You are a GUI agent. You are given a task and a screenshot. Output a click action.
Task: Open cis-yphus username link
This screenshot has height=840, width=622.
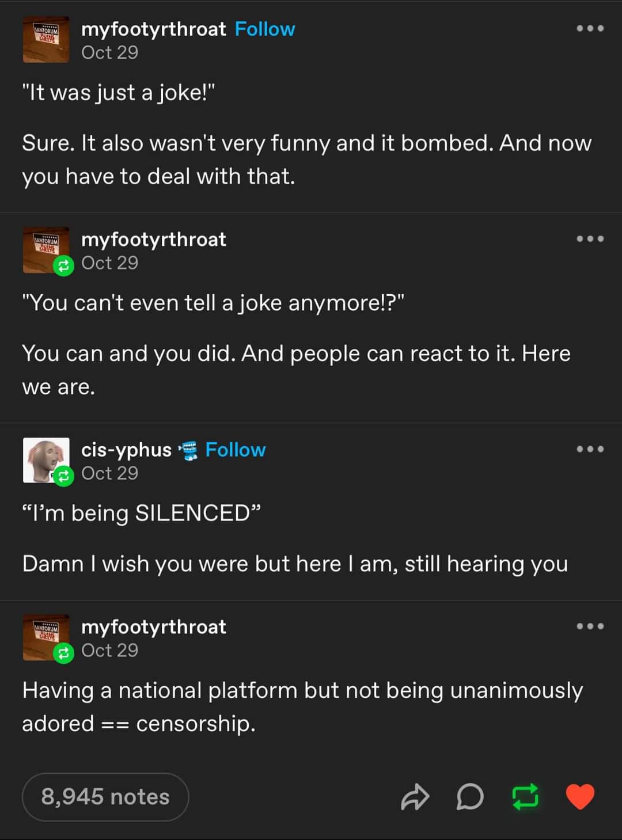pyautogui.click(x=127, y=450)
